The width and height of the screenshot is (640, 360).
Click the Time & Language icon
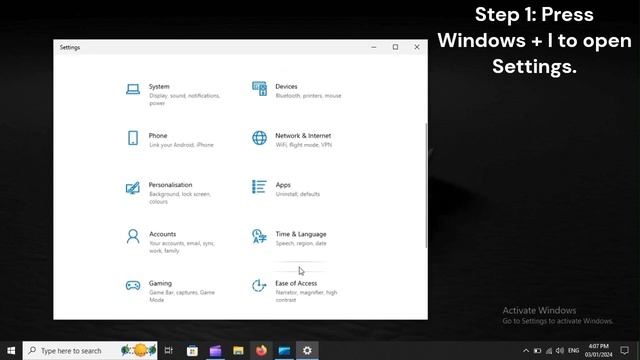click(259, 236)
